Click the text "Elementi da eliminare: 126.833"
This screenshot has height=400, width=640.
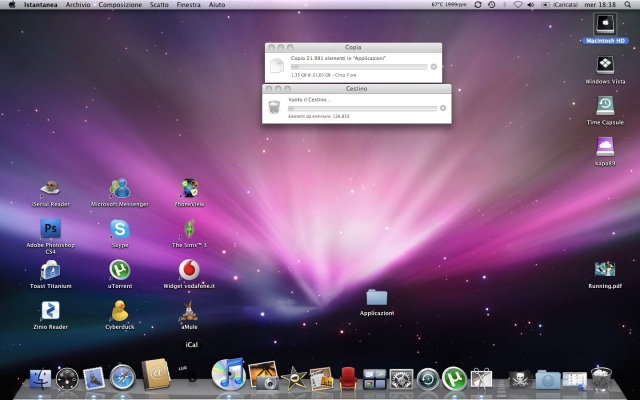pyautogui.click(x=319, y=116)
